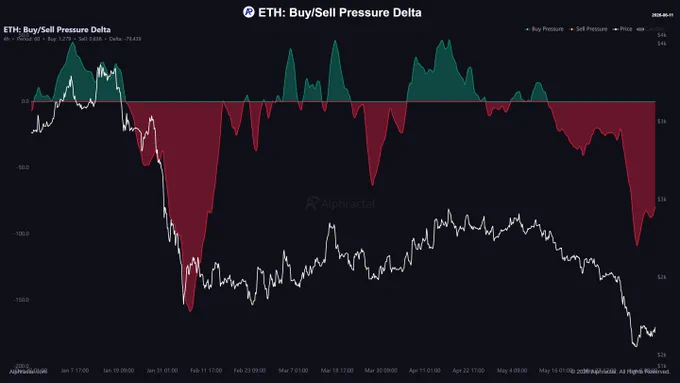Click the -100.0 level on left axis

[x=22, y=234]
